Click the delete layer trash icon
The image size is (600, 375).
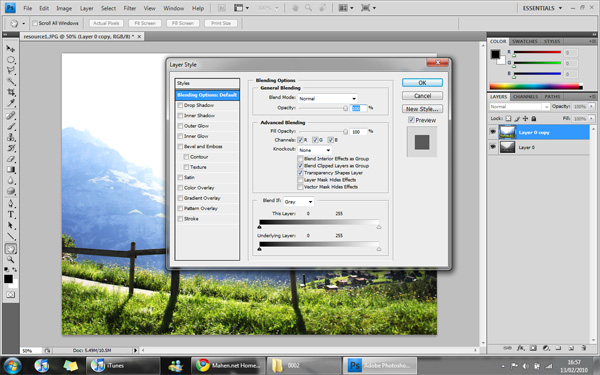584,348
